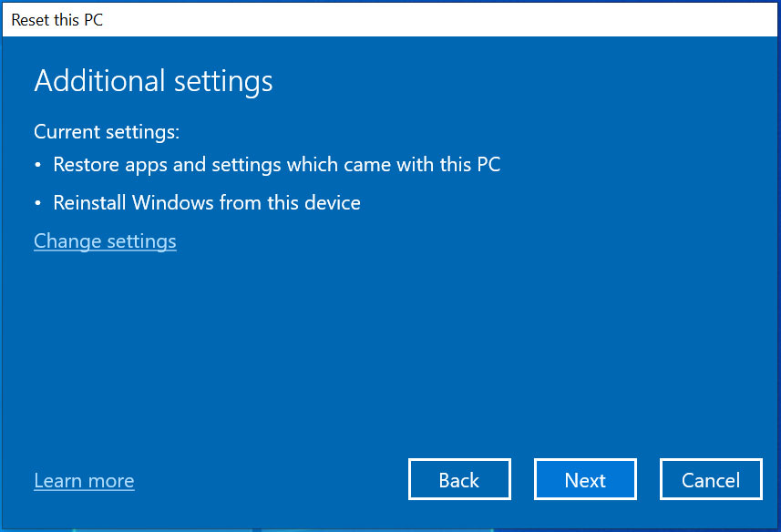The image size is (781, 532).
Task: Click empty white title bar area right of title
Action: pos(438,20)
